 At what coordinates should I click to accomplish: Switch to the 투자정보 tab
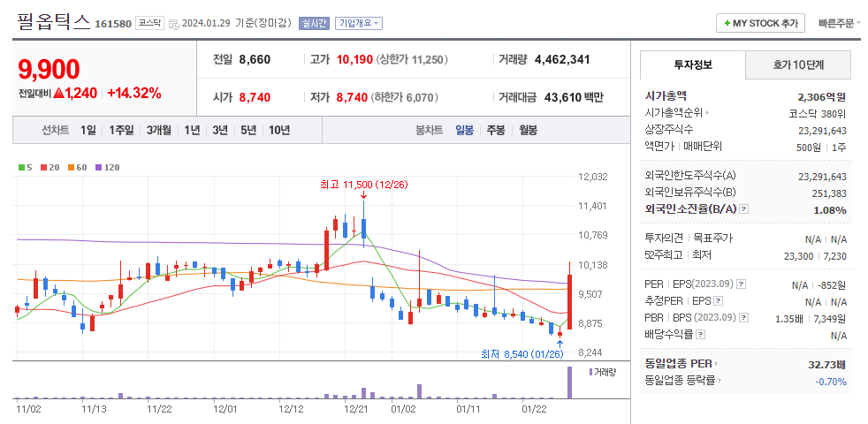[x=692, y=64]
